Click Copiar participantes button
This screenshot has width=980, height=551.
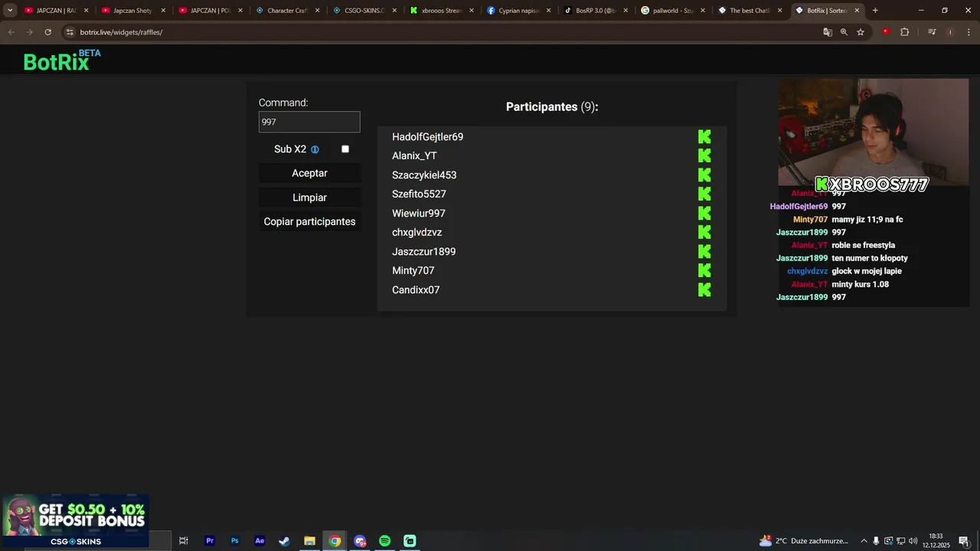[x=309, y=222]
